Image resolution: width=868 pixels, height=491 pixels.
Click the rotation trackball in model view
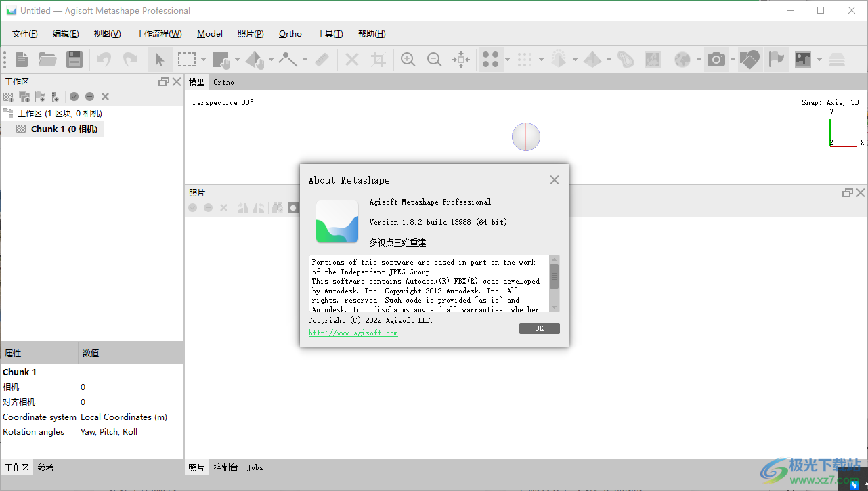coord(526,137)
